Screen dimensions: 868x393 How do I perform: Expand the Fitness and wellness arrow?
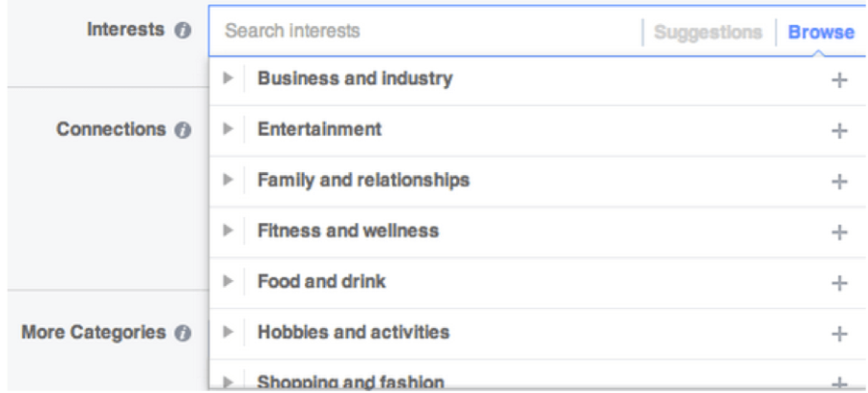229,232
